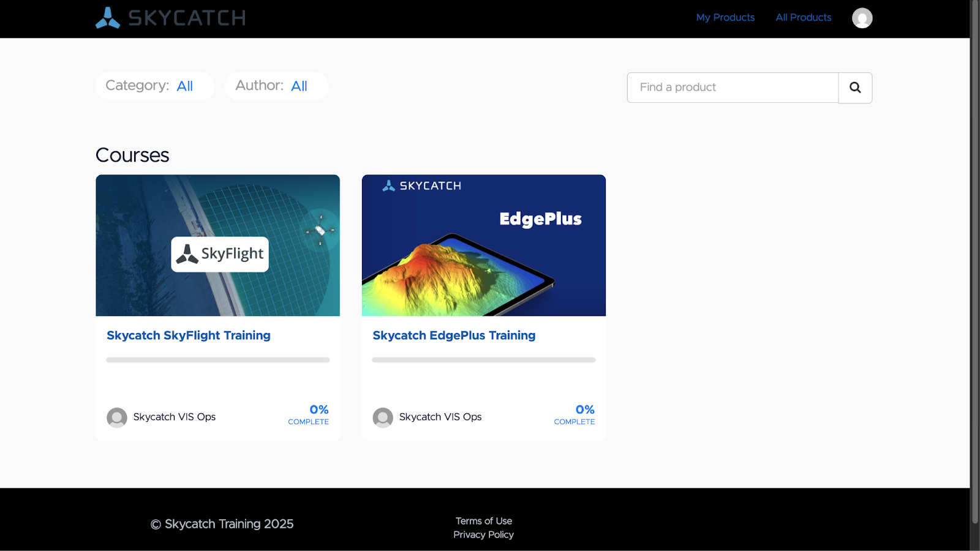The height and width of the screenshot is (551, 980).
Task: Click the magnifying glass search button
Action: click(x=855, y=88)
